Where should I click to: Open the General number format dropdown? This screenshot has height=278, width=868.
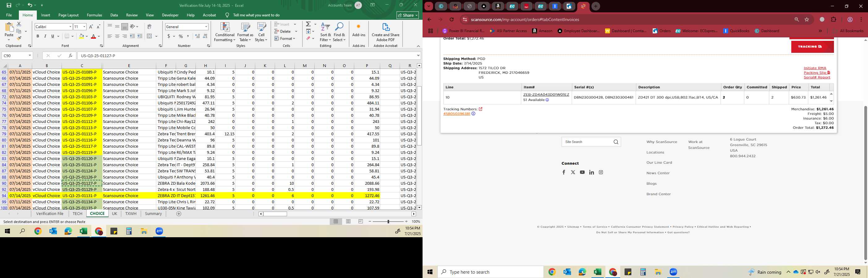point(206,27)
